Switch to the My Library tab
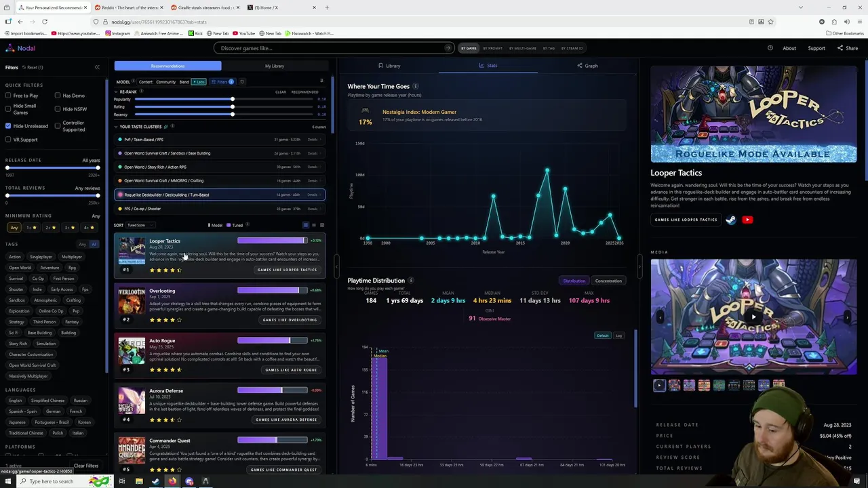Viewport: 868px width, 488px height. pos(275,66)
